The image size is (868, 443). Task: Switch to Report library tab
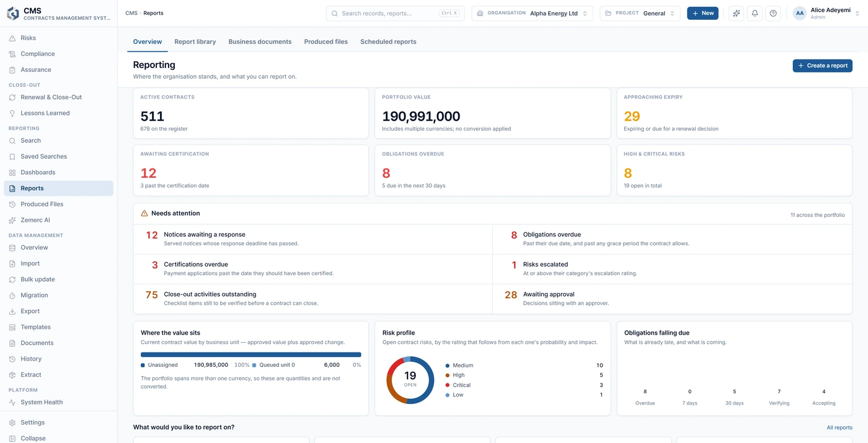click(195, 42)
